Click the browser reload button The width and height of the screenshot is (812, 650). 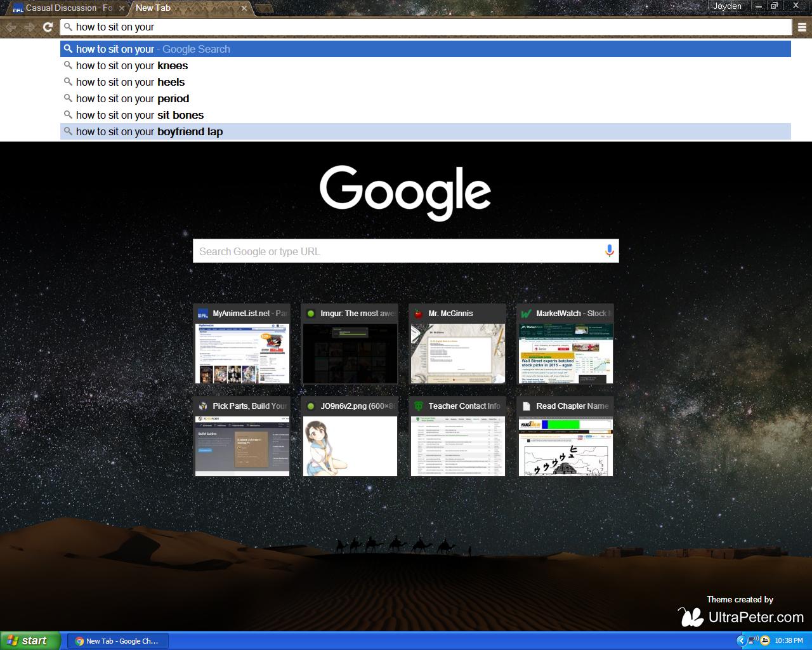48,27
